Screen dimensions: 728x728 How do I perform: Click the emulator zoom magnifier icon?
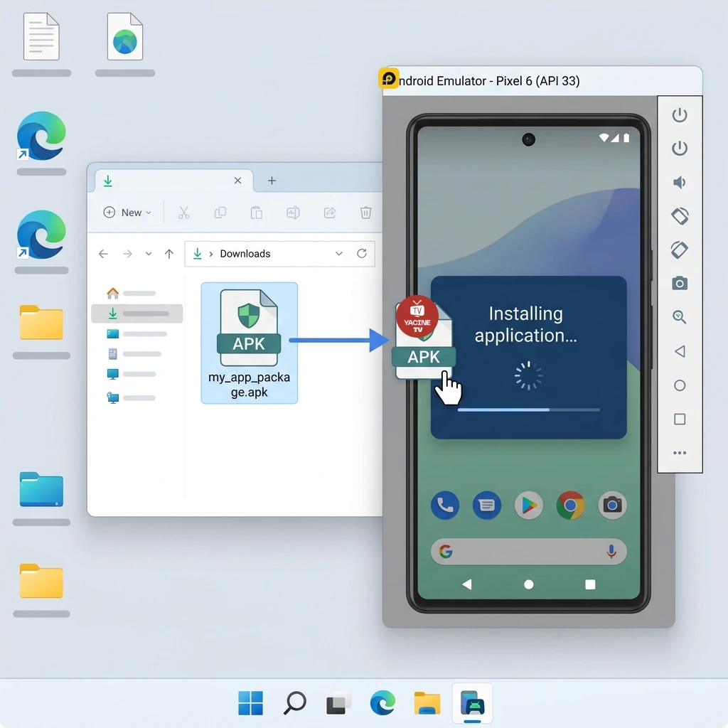[x=680, y=317]
